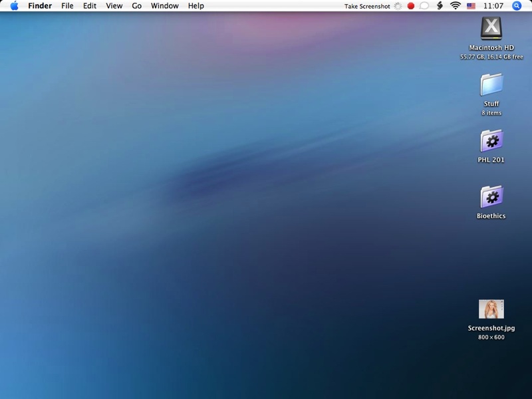This screenshot has height=399, width=532.
Task: Open the chat bubble status menu
Action: tap(424, 6)
